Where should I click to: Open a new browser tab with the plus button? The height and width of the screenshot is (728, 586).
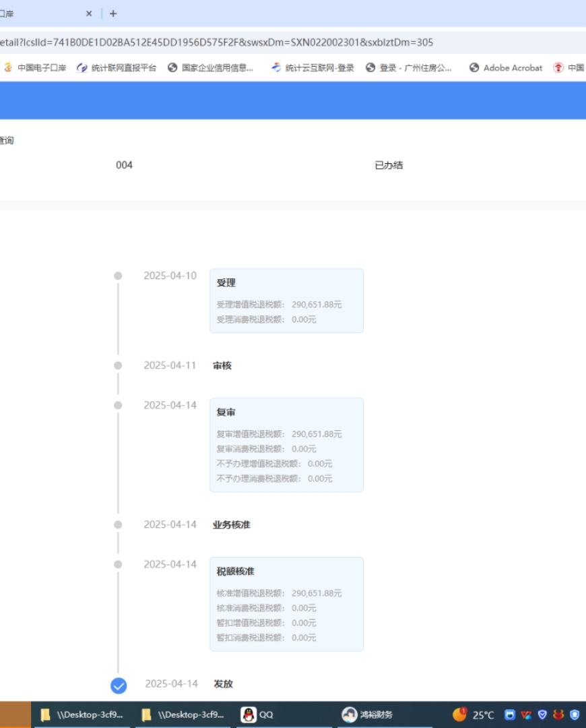[x=113, y=13]
